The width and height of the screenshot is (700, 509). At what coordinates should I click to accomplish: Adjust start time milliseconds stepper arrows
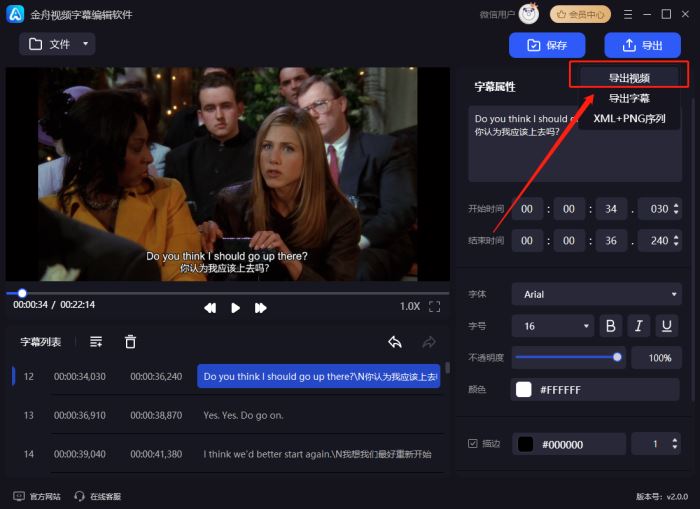click(x=676, y=209)
